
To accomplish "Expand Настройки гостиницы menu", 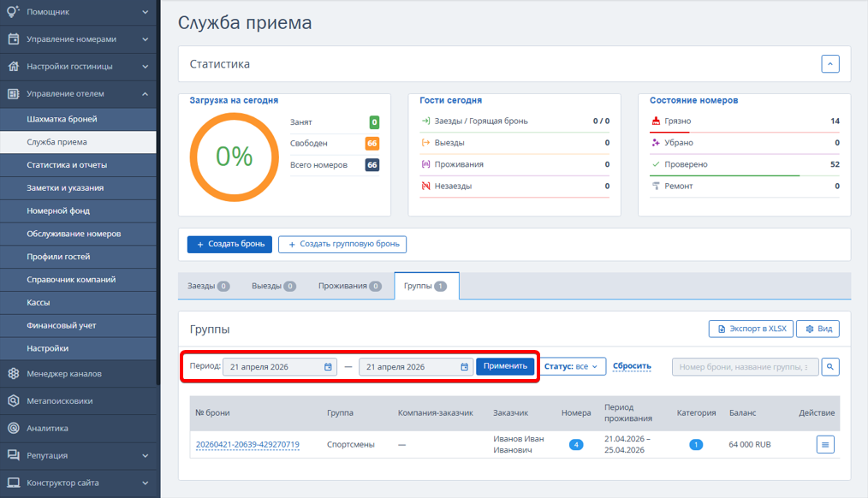I will pos(78,67).
